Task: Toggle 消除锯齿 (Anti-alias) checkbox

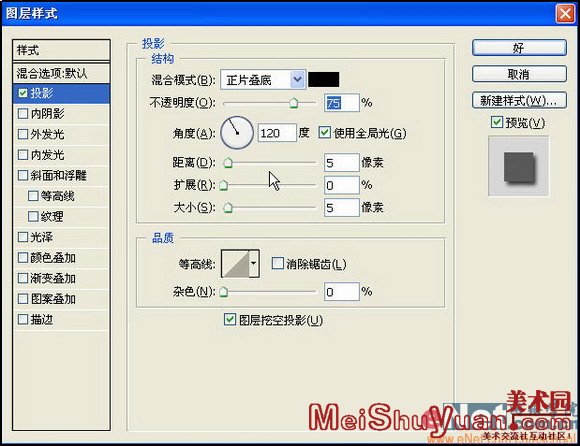Action: (x=277, y=264)
